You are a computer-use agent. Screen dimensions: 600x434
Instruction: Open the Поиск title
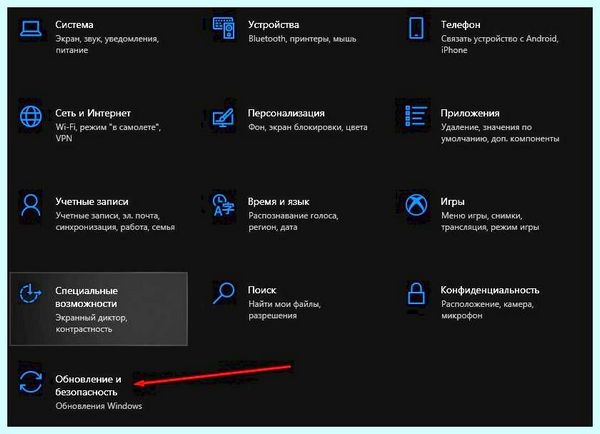262,290
